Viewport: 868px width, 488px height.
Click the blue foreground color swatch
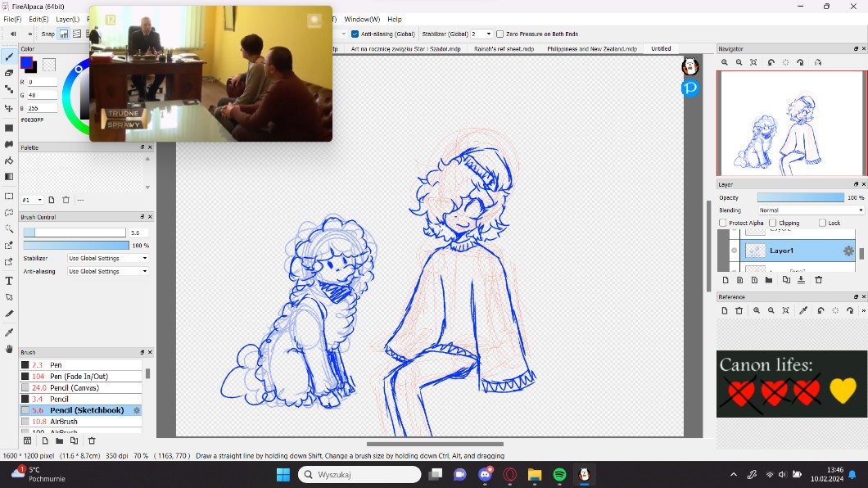pos(27,62)
